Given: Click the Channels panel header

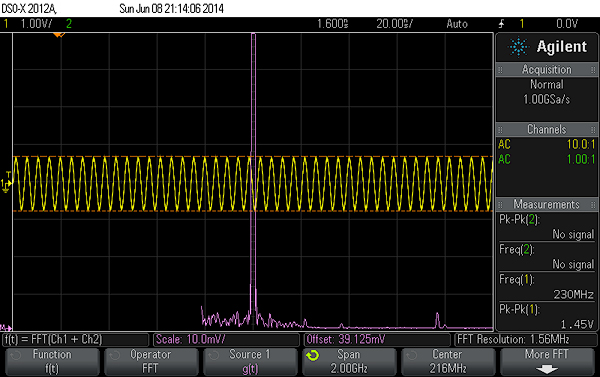Looking at the screenshot, I should point(547,129).
